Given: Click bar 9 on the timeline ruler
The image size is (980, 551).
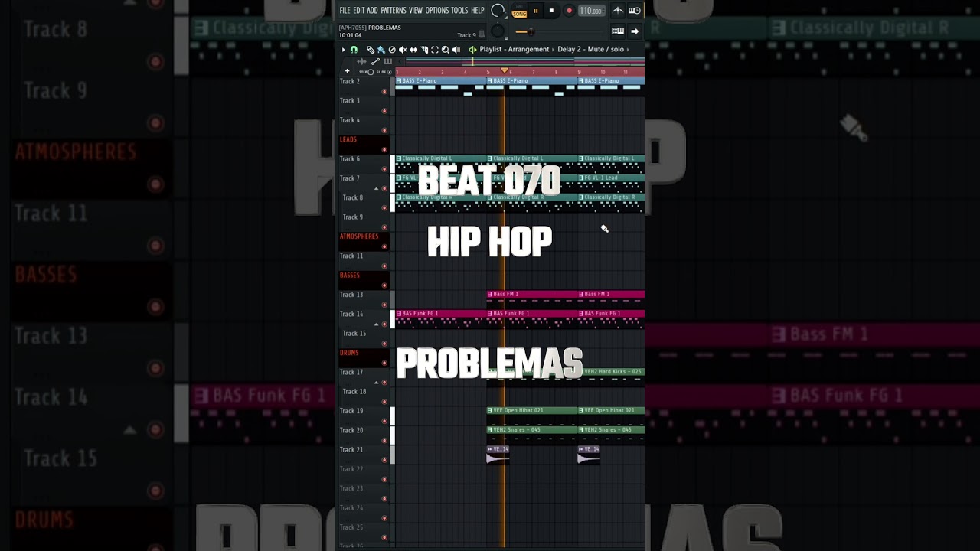Looking at the screenshot, I should coord(580,72).
